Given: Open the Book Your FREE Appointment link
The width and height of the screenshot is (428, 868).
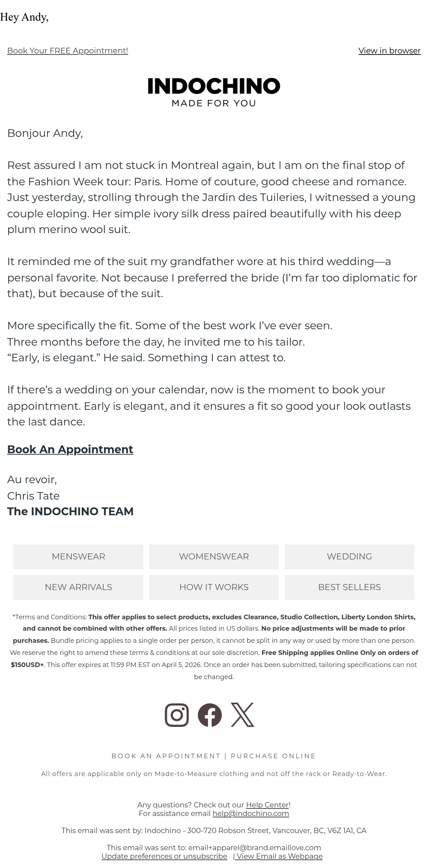Looking at the screenshot, I should coord(68,51).
